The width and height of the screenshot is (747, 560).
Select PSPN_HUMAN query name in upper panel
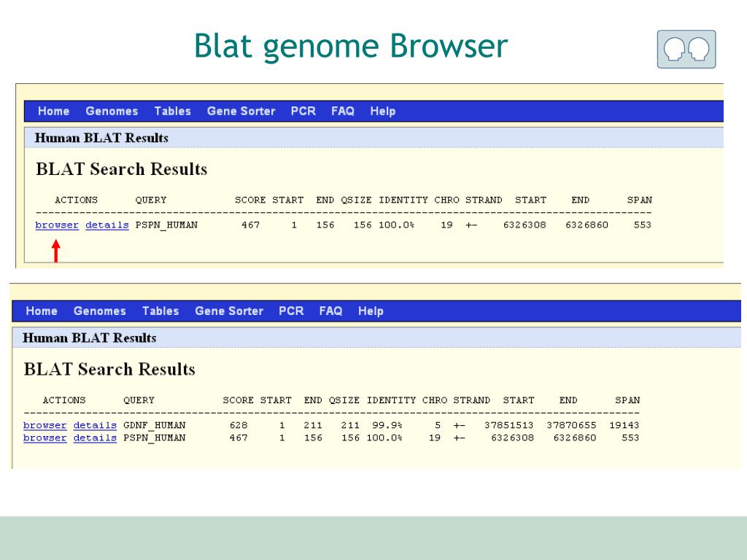[166, 225]
